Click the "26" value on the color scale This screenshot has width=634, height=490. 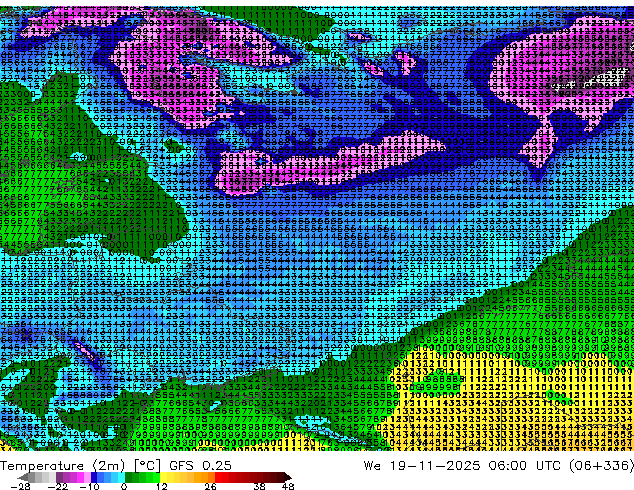pos(210,486)
